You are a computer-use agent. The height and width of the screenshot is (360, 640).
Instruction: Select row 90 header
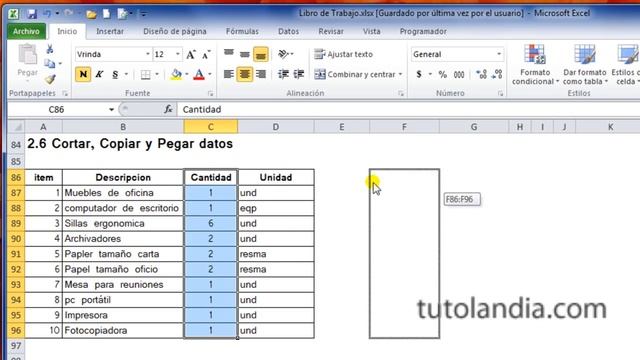click(x=16, y=239)
